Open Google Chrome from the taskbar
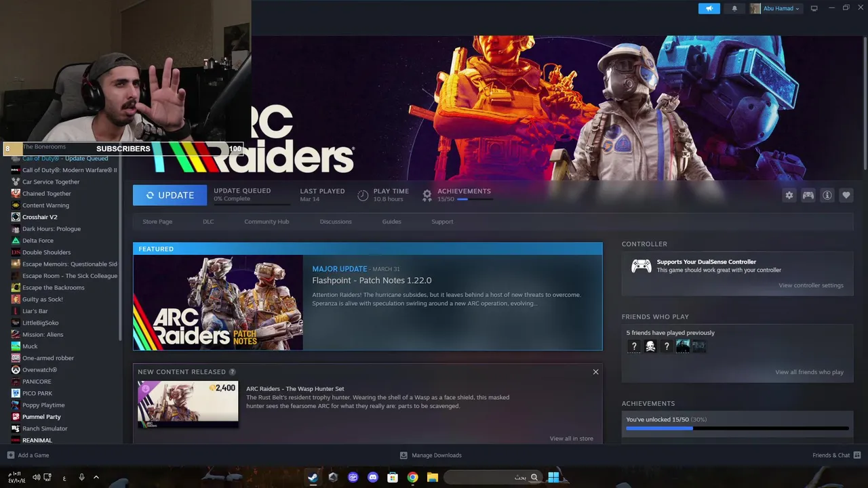Image resolution: width=868 pixels, height=488 pixels. coord(412,477)
